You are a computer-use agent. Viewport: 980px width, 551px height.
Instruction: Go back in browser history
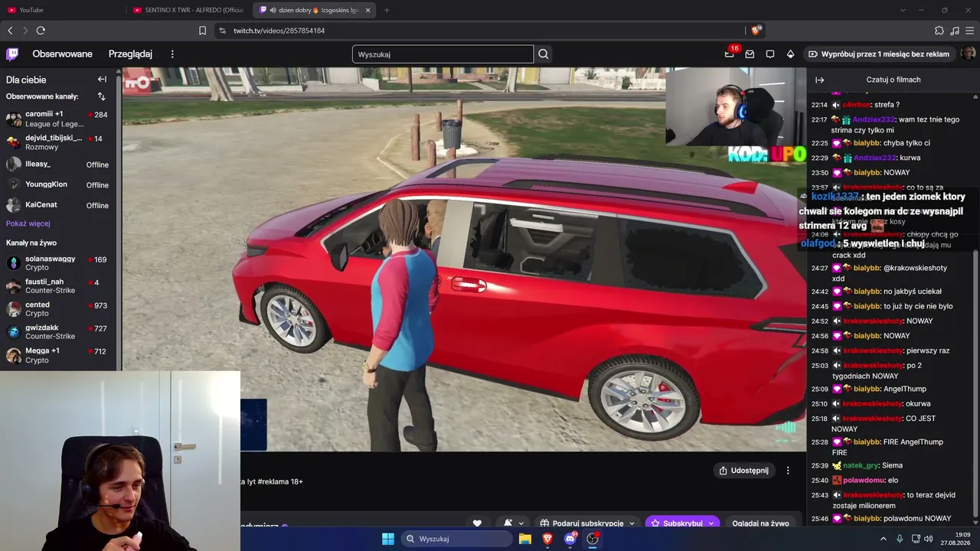click(x=10, y=31)
